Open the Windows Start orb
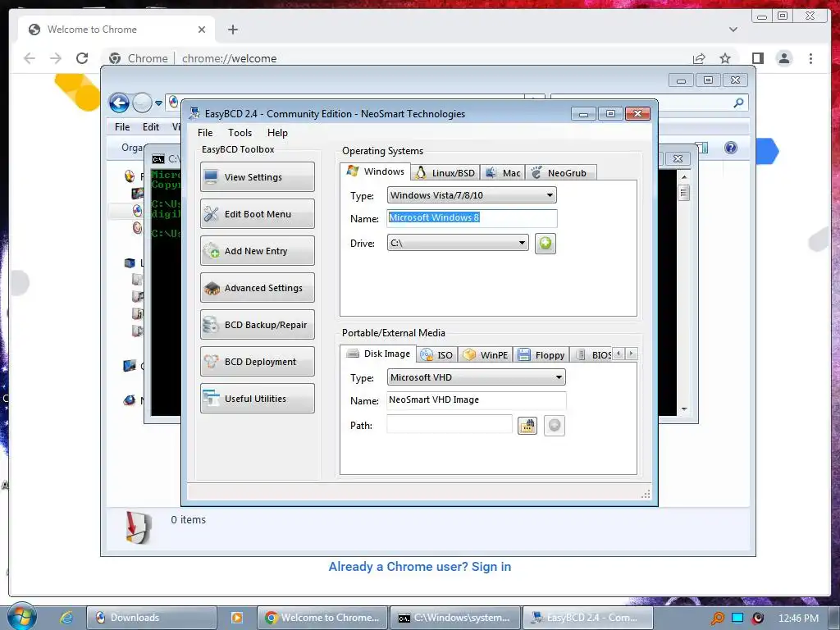The image size is (840, 630). [x=21, y=616]
